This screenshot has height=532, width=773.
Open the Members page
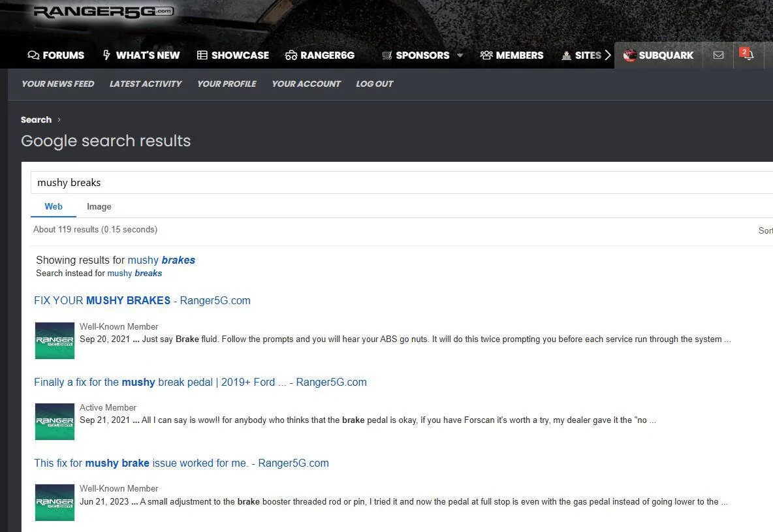[x=512, y=55]
